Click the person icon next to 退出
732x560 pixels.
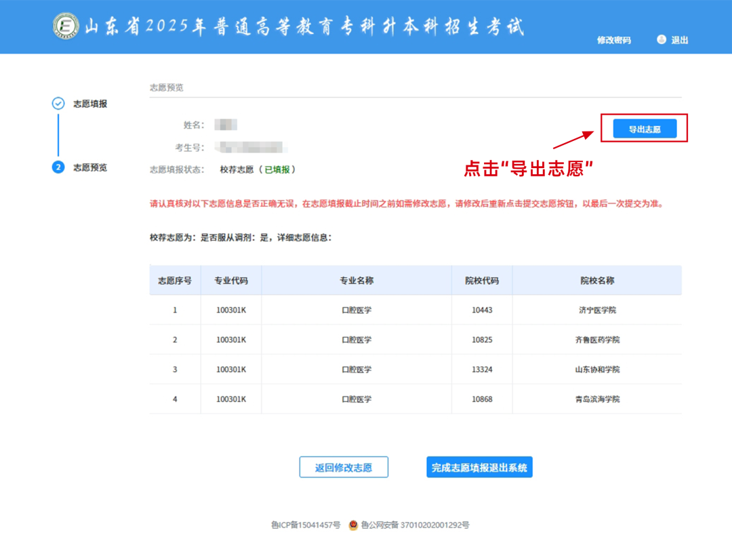pos(662,40)
